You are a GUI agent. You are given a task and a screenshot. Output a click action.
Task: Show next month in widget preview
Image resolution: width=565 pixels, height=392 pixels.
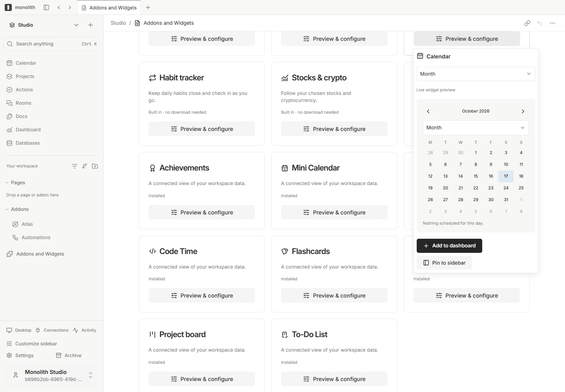pyautogui.click(x=523, y=111)
